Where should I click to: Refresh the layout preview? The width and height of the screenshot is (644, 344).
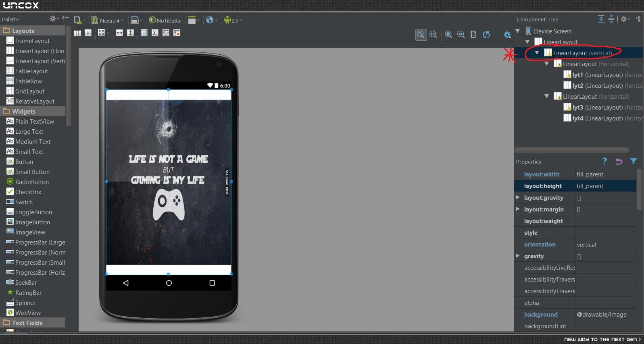pyautogui.click(x=486, y=35)
